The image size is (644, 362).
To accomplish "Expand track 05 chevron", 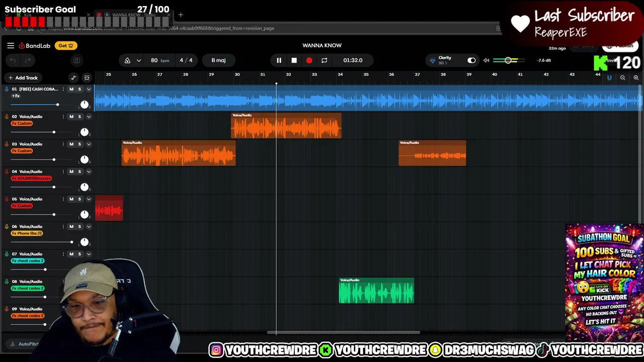I will pos(89,199).
